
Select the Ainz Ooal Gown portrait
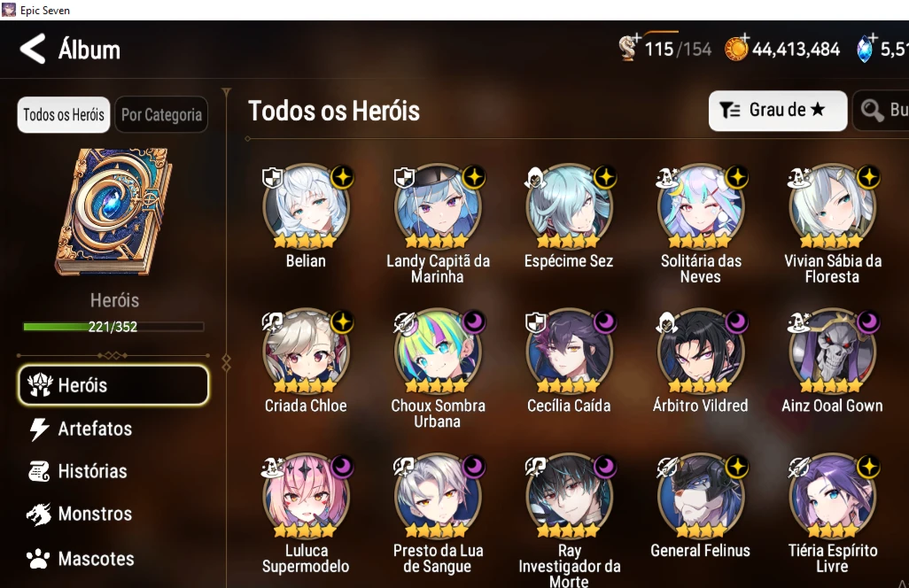(833, 352)
